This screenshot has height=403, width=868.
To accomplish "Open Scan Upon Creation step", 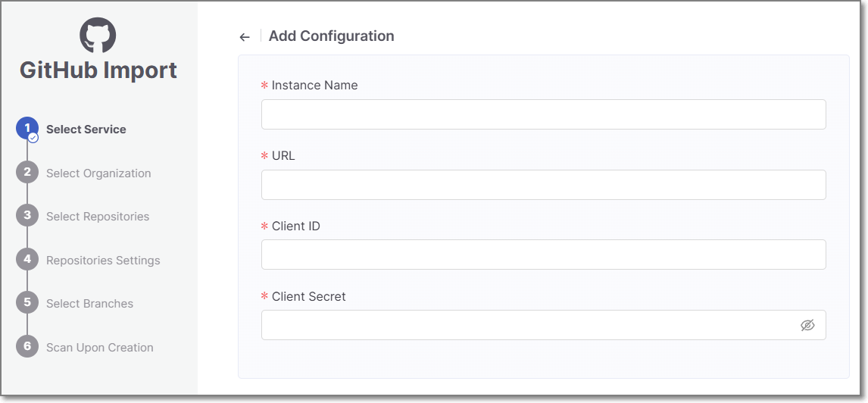I will pyautogui.click(x=100, y=348).
